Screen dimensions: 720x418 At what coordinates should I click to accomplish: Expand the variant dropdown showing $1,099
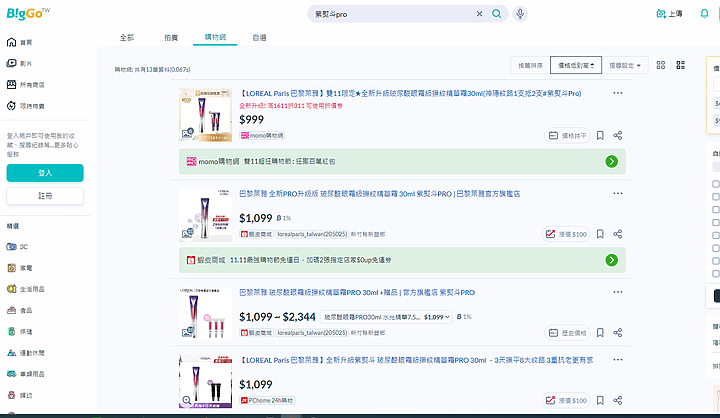[386, 317]
